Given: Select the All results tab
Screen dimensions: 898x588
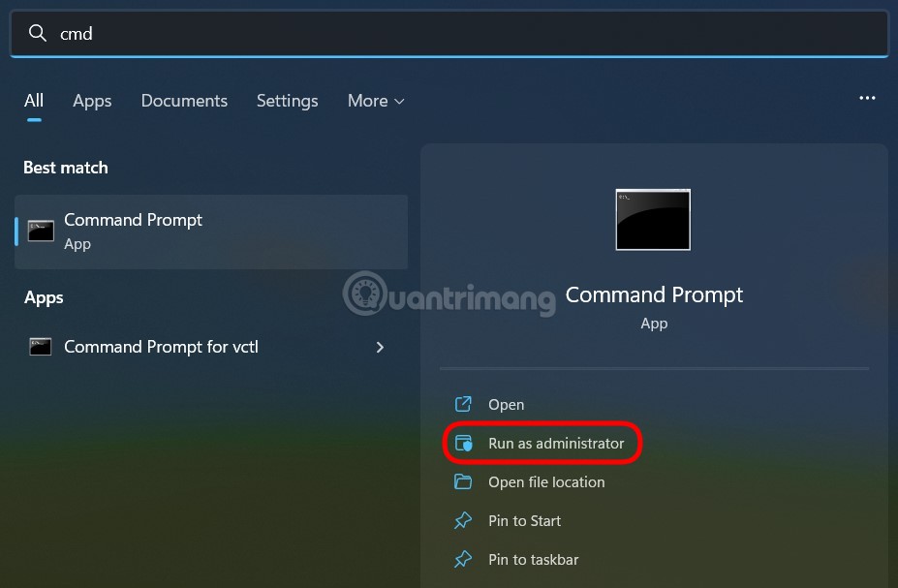Looking at the screenshot, I should coord(33,101).
